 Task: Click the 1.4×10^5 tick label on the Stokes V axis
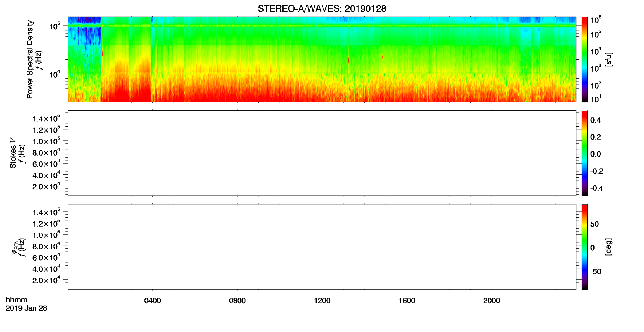(x=46, y=119)
